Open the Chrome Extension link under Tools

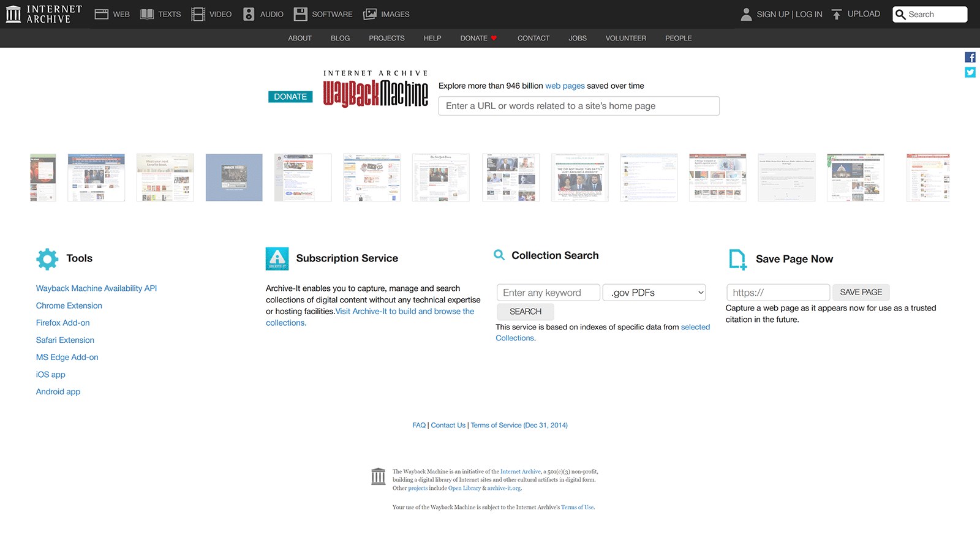[69, 305]
